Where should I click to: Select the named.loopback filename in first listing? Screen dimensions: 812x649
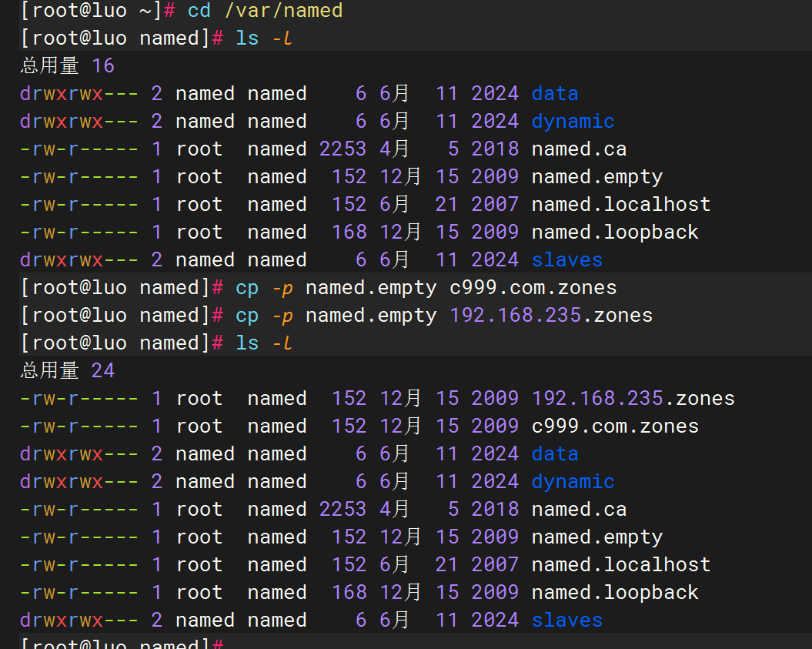coord(614,232)
